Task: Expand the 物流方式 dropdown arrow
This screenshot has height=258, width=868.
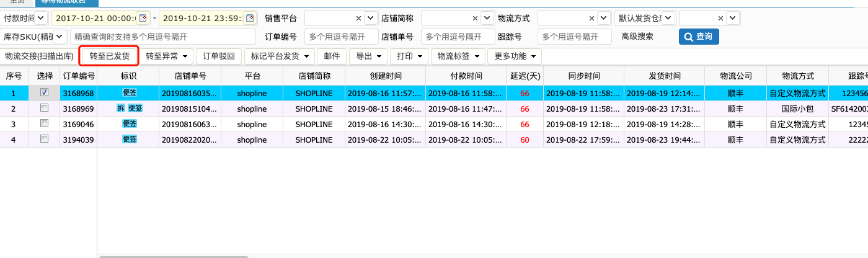Action: pyautogui.click(x=603, y=18)
